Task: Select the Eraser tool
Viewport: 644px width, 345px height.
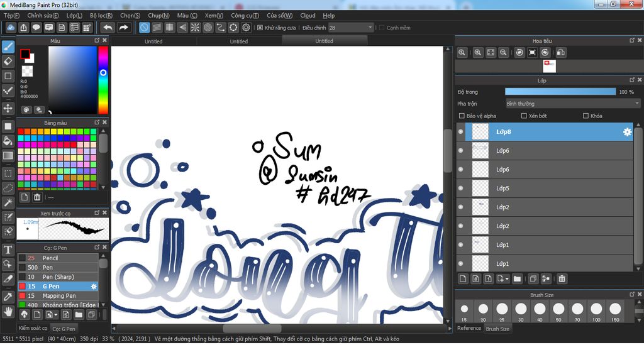Action: coord(8,62)
